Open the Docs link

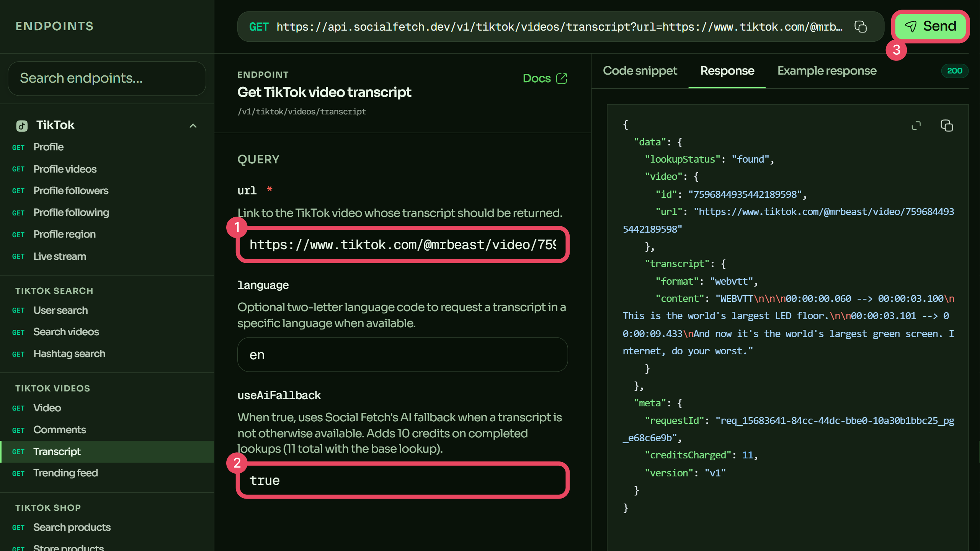click(545, 78)
